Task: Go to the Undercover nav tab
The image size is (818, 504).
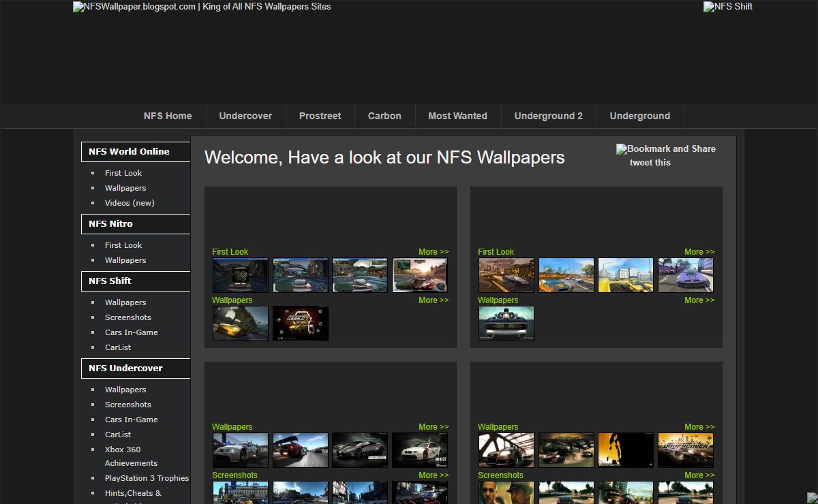Action: coord(245,116)
